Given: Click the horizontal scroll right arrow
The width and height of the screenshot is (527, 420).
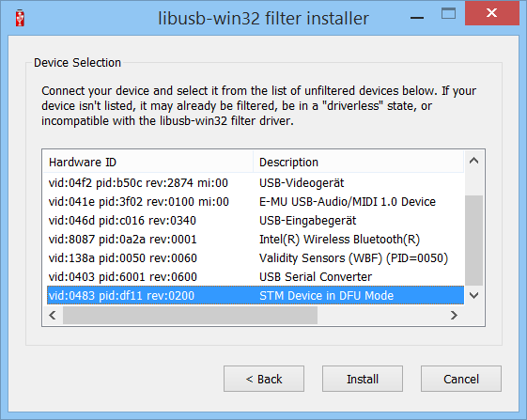Looking at the screenshot, I should click(x=454, y=315).
